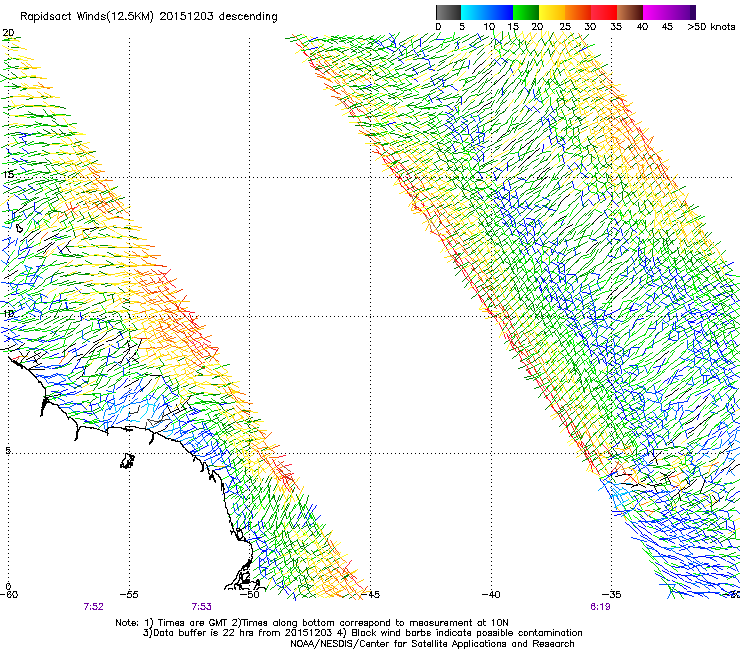Click longitude label '-40' on bottom axis
The width and height of the screenshot is (740, 650).
point(491,595)
